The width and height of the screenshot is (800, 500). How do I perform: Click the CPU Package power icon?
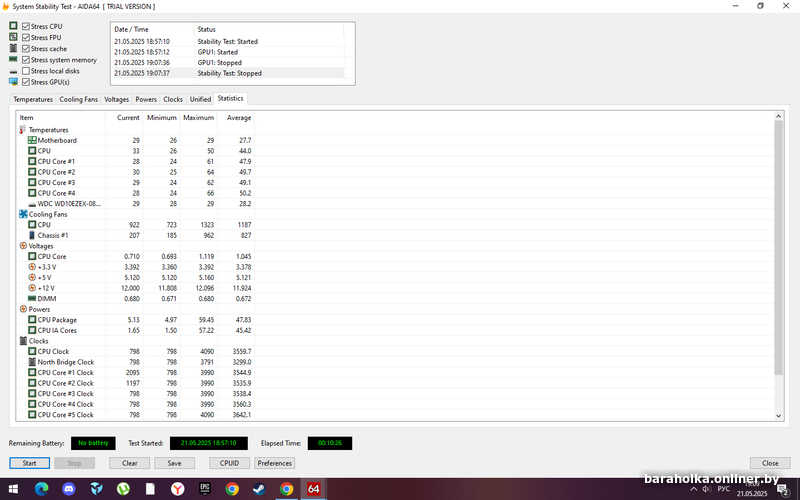[x=32, y=320]
